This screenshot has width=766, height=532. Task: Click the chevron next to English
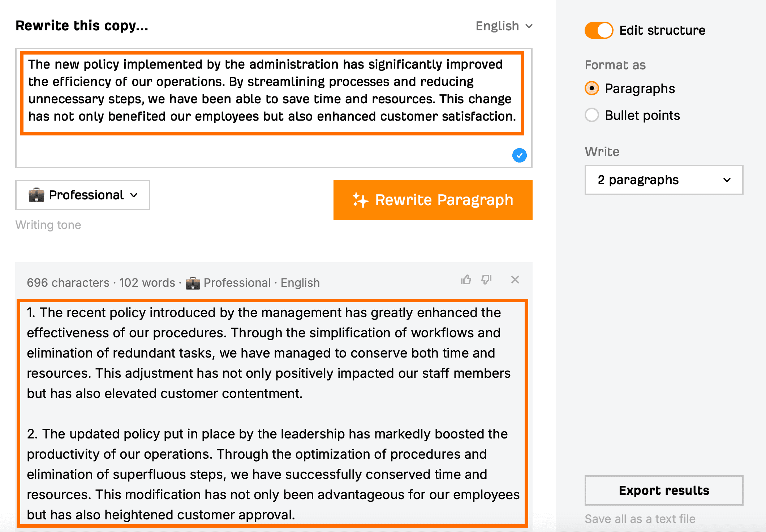[x=528, y=26]
